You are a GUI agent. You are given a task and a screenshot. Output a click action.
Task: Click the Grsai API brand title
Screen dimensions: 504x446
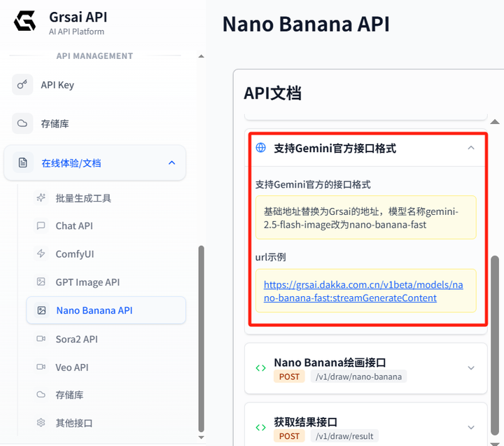78,17
